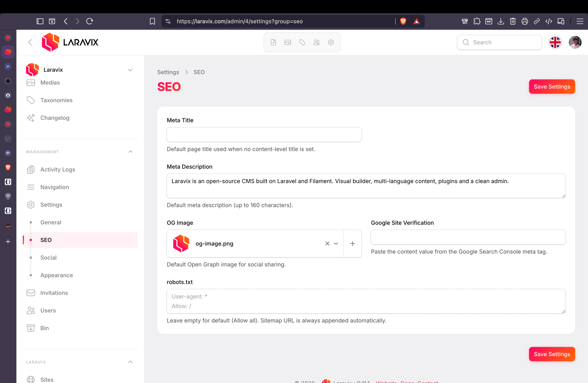
Task: Collapse the MANAGEMENT section
Action: [x=130, y=152]
